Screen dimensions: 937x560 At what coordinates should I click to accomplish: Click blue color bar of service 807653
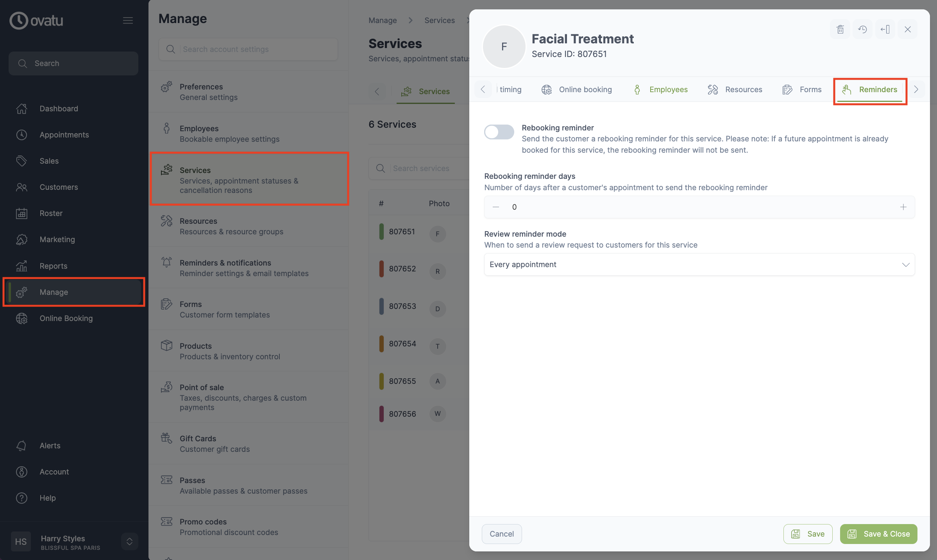[381, 306]
